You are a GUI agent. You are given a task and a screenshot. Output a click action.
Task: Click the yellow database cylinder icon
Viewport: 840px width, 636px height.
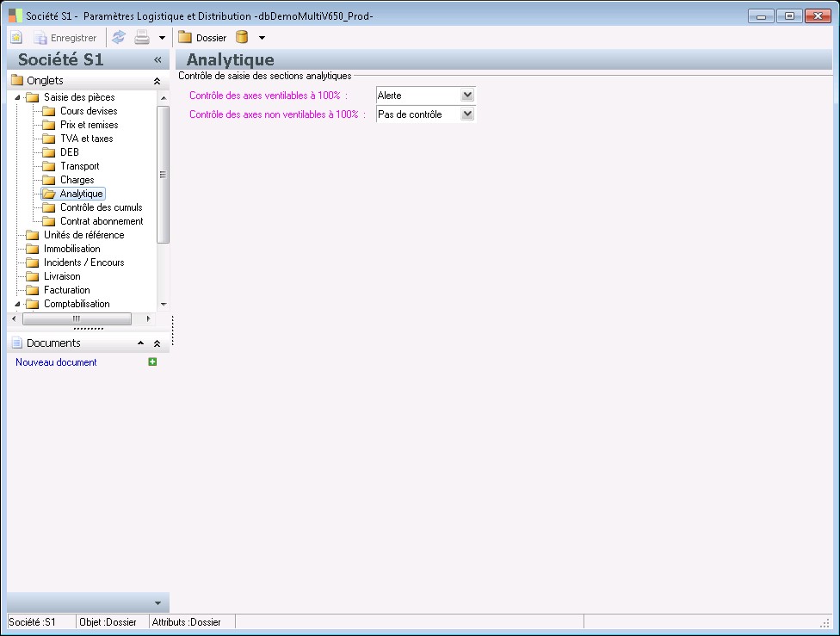pos(242,38)
